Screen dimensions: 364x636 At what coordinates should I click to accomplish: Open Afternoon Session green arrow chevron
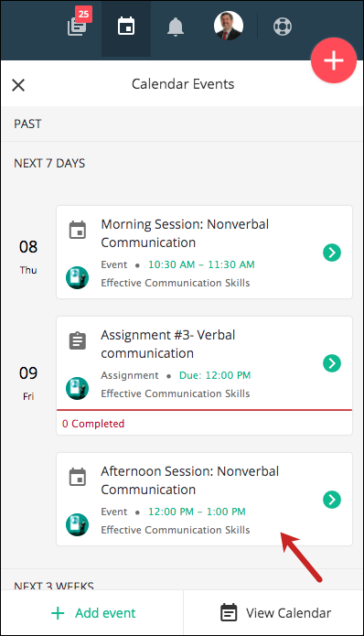coord(332,500)
